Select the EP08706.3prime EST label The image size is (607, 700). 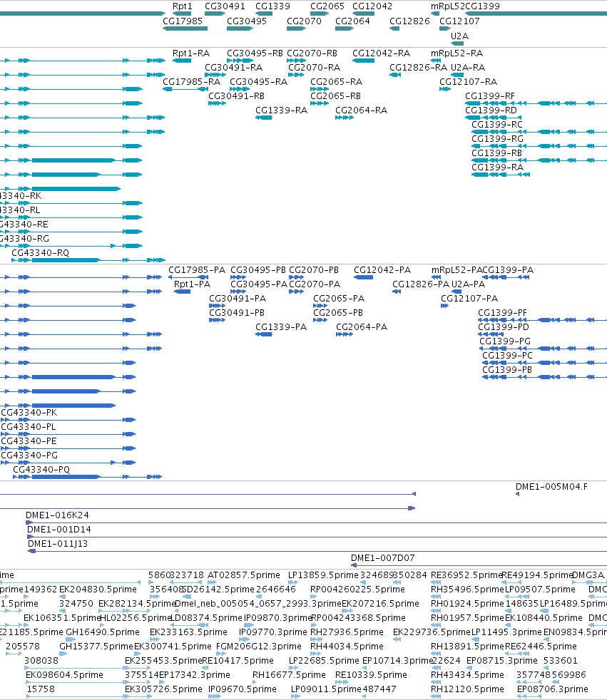(x=553, y=690)
